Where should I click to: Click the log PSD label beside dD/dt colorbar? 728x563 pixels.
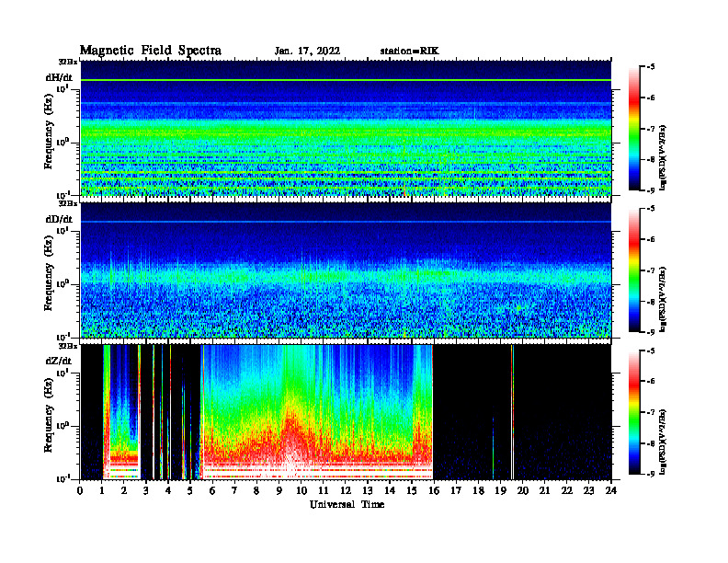click(x=664, y=299)
